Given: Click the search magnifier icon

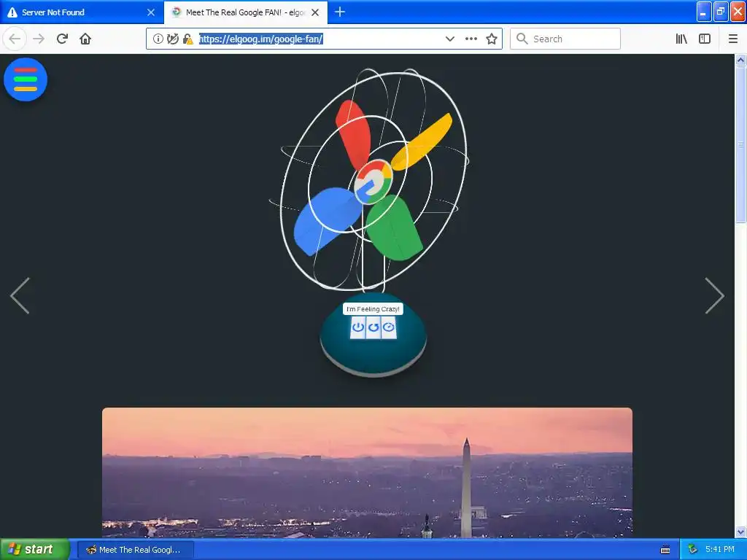Looking at the screenshot, I should 522,39.
